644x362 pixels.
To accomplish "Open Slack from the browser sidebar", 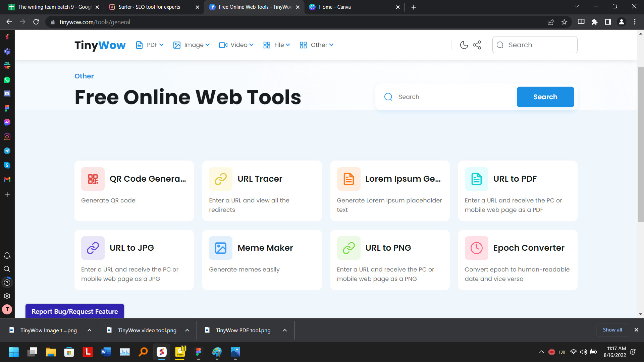I will tap(7, 65).
